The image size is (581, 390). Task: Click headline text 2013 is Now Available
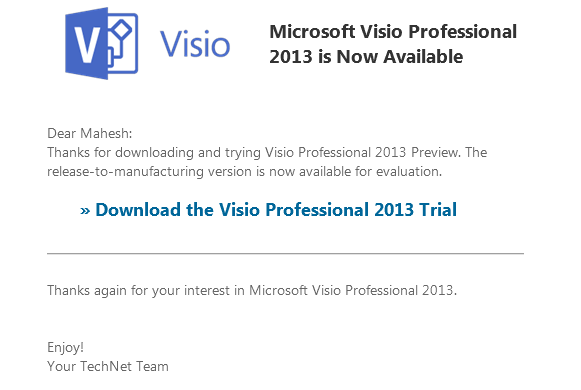(x=366, y=57)
